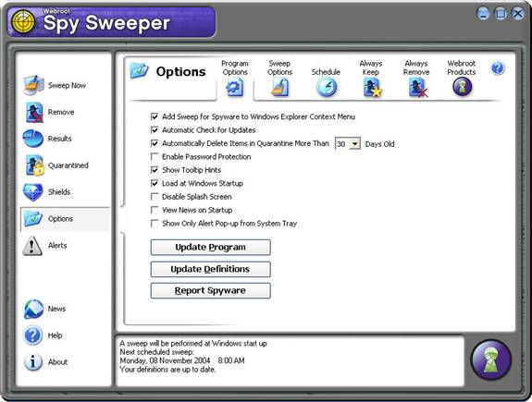Click 'Monday, 08 November 2004' status text

pyautogui.click(x=166, y=360)
